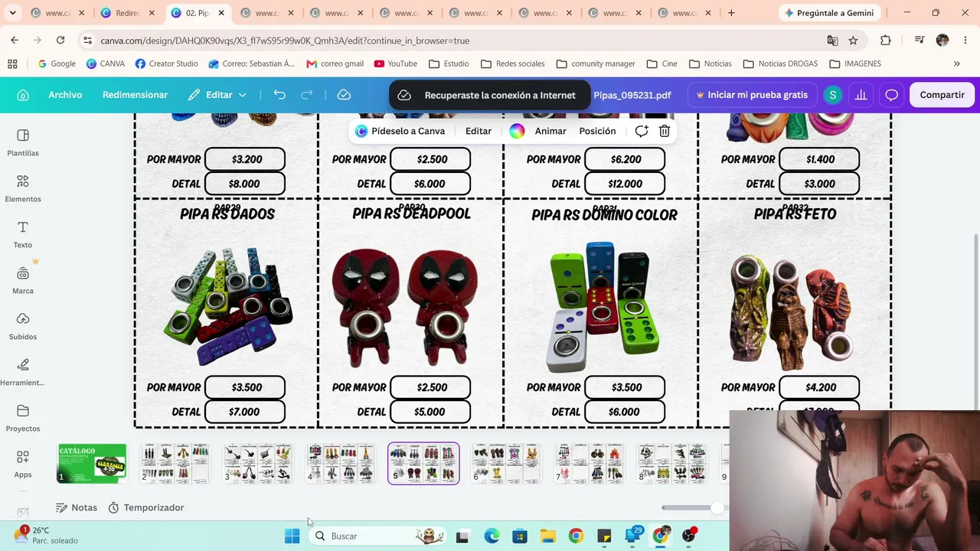Click the Compartir button
Screen dimensions: 980x551
click(942, 95)
